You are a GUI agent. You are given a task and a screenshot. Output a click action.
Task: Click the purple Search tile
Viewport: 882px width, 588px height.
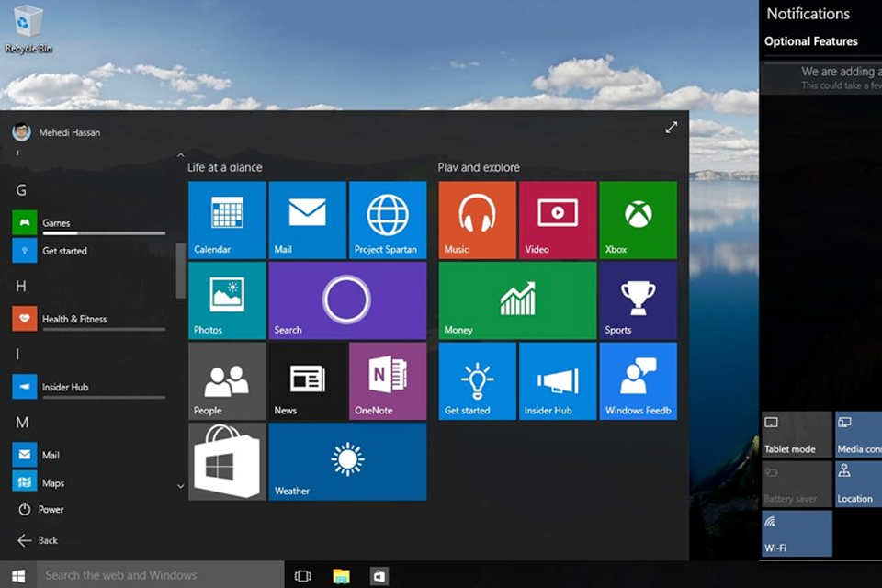tap(347, 300)
